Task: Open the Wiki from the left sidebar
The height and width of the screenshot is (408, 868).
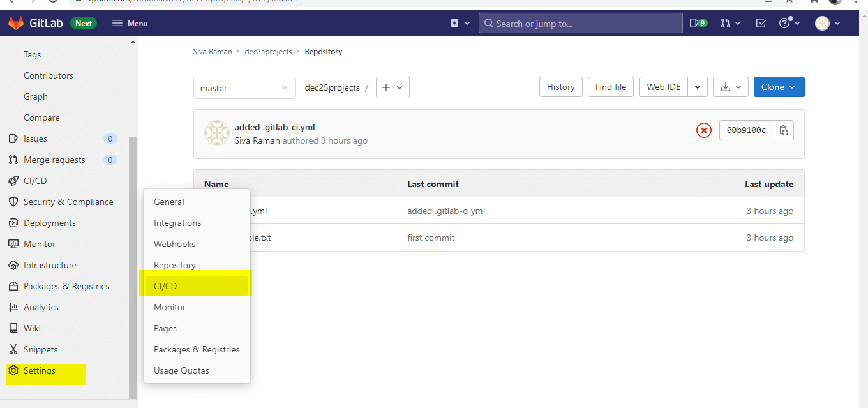Action: click(33, 328)
